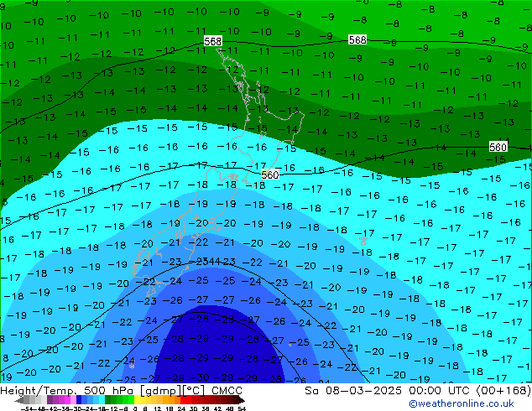Click the -30 temperature value at the map bottom
532x411 pixels.
tap(199, 377)
